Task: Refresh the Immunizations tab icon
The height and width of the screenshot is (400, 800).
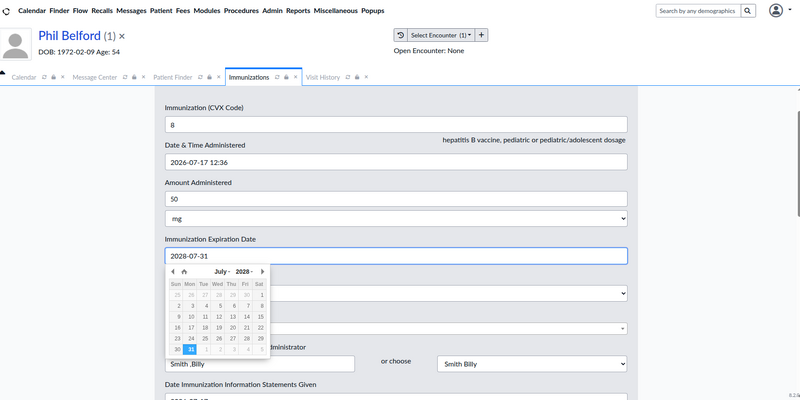Action: 277,78
